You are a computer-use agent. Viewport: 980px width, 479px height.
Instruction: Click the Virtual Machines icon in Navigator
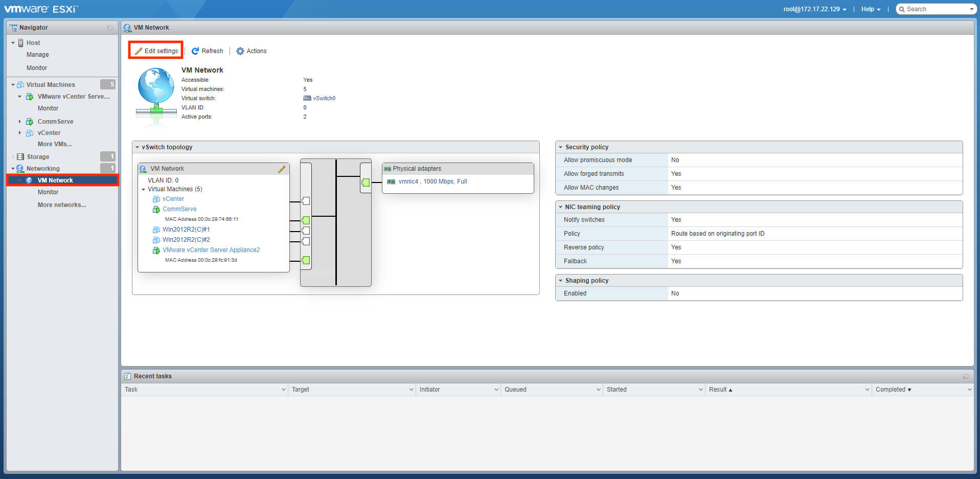point(20,85)
